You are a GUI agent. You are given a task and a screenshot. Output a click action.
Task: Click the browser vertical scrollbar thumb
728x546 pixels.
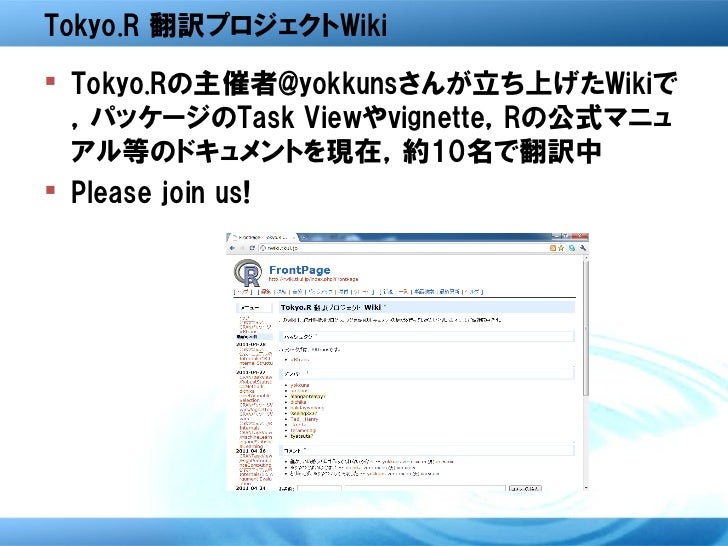tap(585, 327)
